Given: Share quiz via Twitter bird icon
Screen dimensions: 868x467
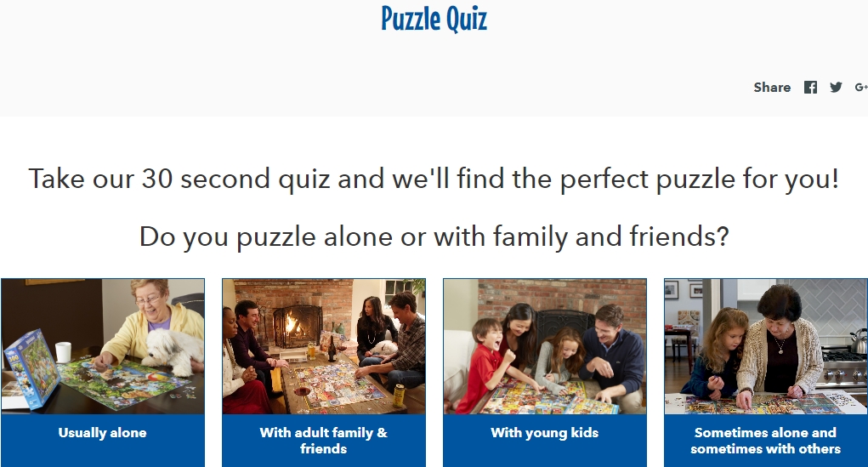Looking at the screenshot, I should coord(836,87).
